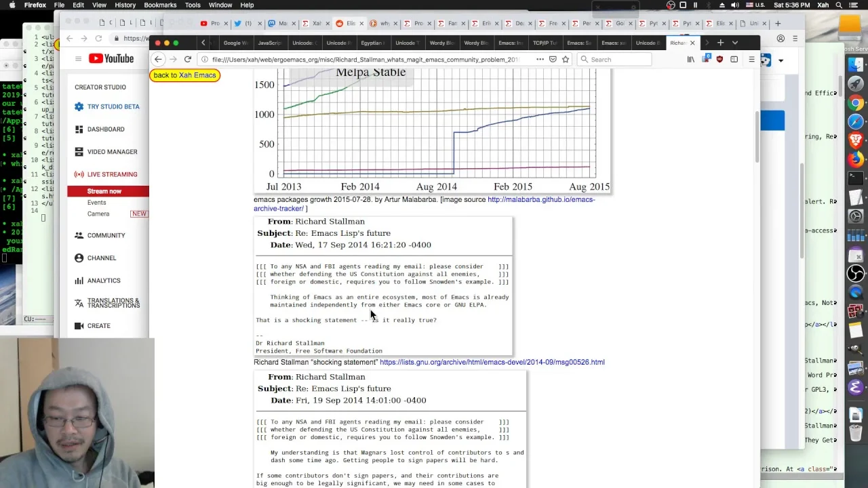Open a new Firefox tab with plus
The width and height of the screenshot is (868, 488).
720,43
